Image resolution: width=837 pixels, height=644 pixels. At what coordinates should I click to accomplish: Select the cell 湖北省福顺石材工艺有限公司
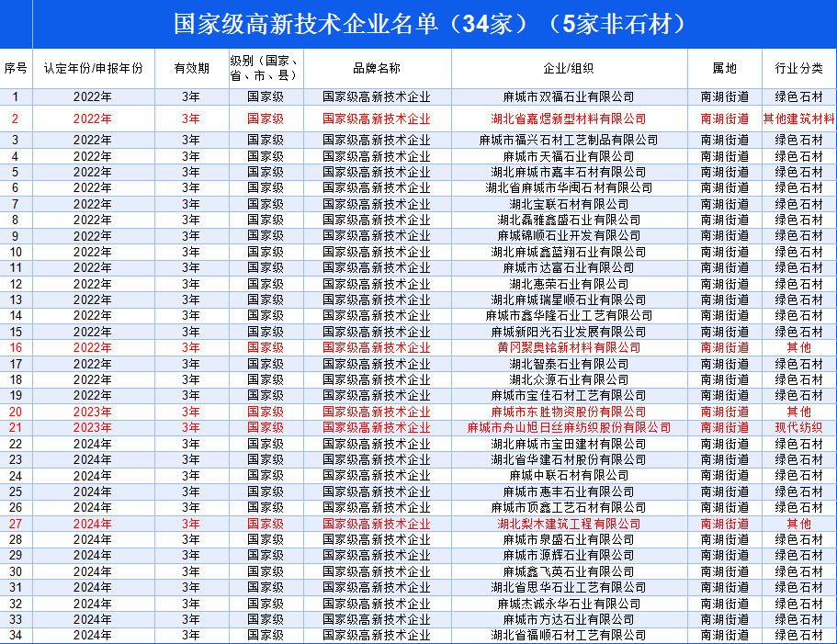pos(569,636)
